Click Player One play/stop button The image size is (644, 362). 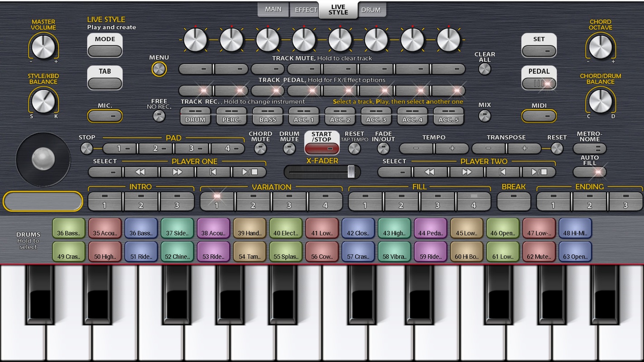(250, 172)
